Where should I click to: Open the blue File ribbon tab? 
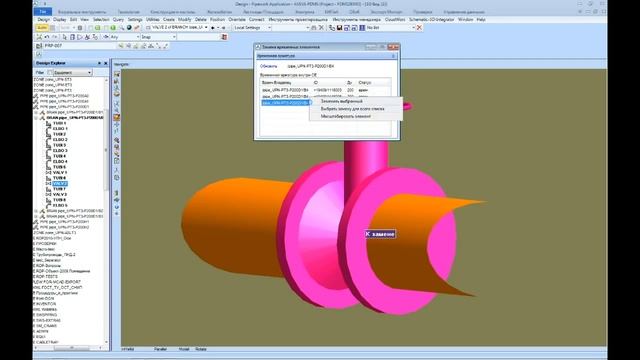pyautogui.click(x=43, y=12)
